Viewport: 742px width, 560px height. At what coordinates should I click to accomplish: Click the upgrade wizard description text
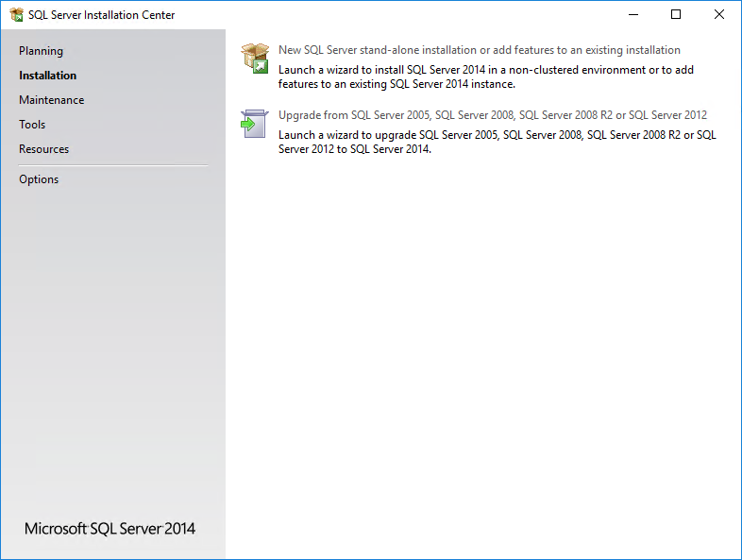pyautogui.click(x=497, y=142)
